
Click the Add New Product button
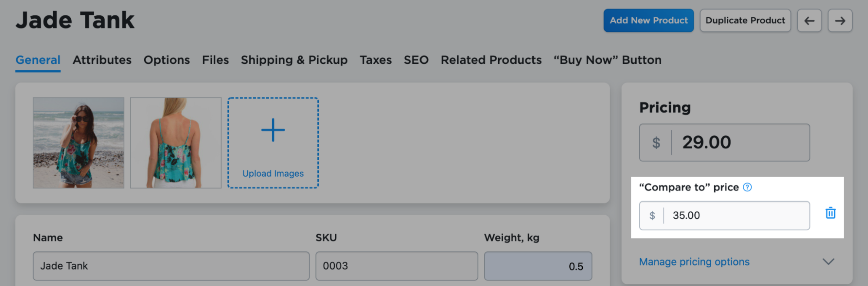[x=648, y=20]
